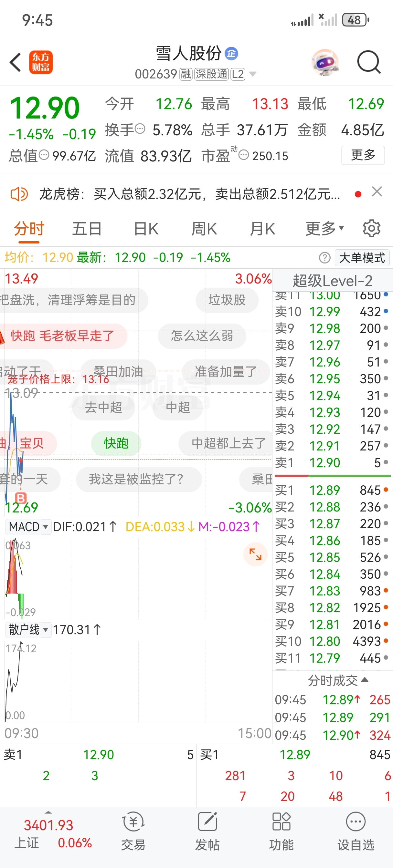
Task: Tap the 融 margin tag
Action: 186,74
